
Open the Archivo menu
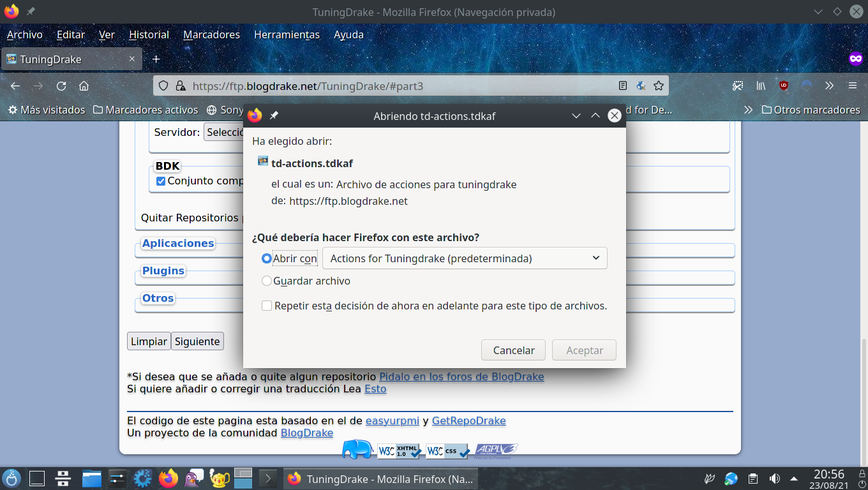24,34
